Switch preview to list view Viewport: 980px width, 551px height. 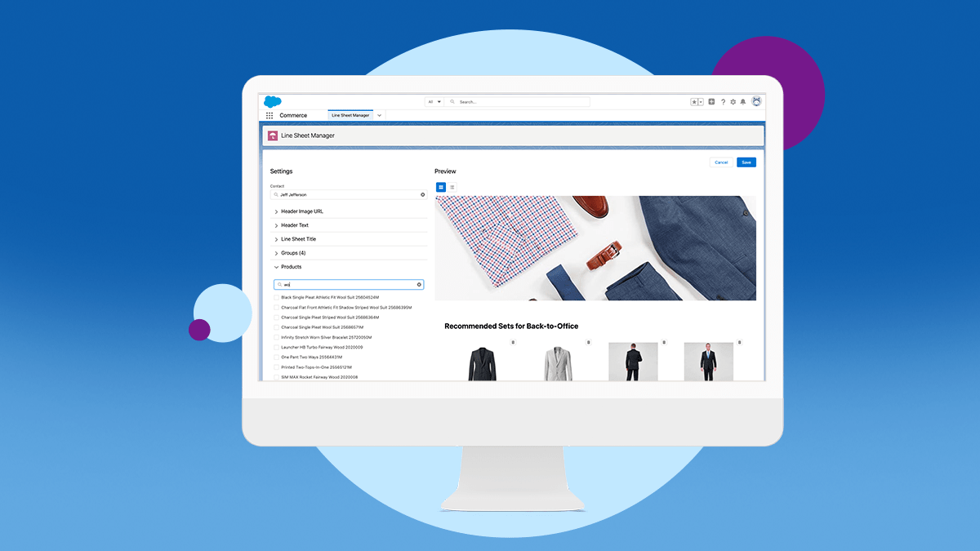(452, 187)
